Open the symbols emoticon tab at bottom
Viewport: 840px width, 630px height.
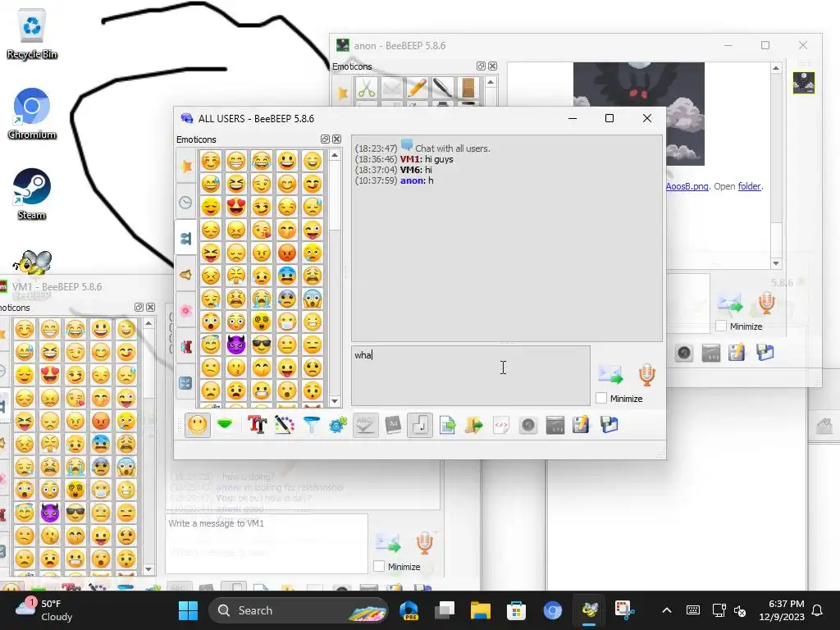click(x=186, y=382)
